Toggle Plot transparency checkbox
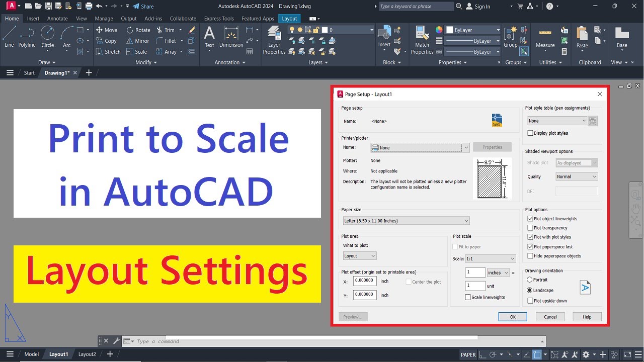Image resolution: width=644 pixels, height=362 pixels. tap(530, 228)
